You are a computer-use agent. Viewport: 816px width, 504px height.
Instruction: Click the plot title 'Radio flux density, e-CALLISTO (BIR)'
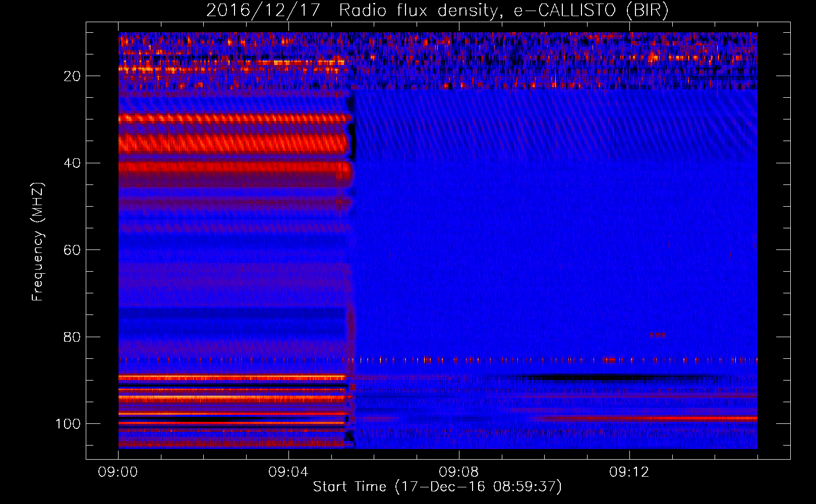pos(504,11)
